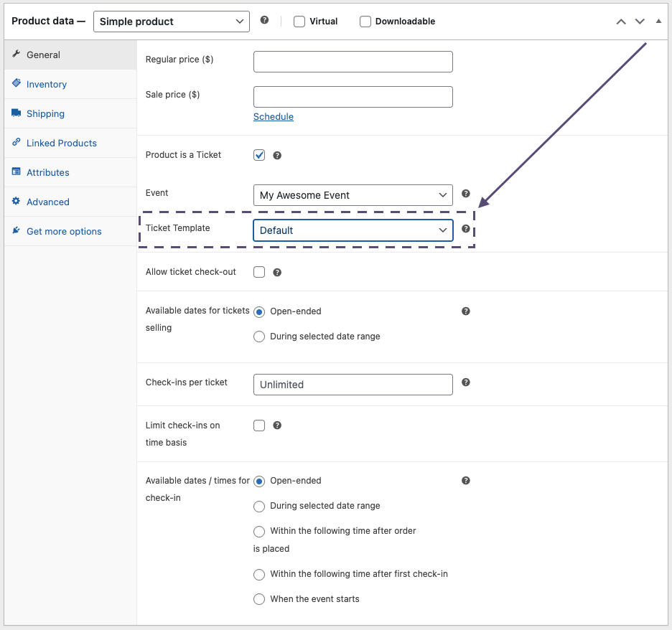Move Product data panel up arrow
This screenshot has width=672, height=630.
[x=621, y=22]
